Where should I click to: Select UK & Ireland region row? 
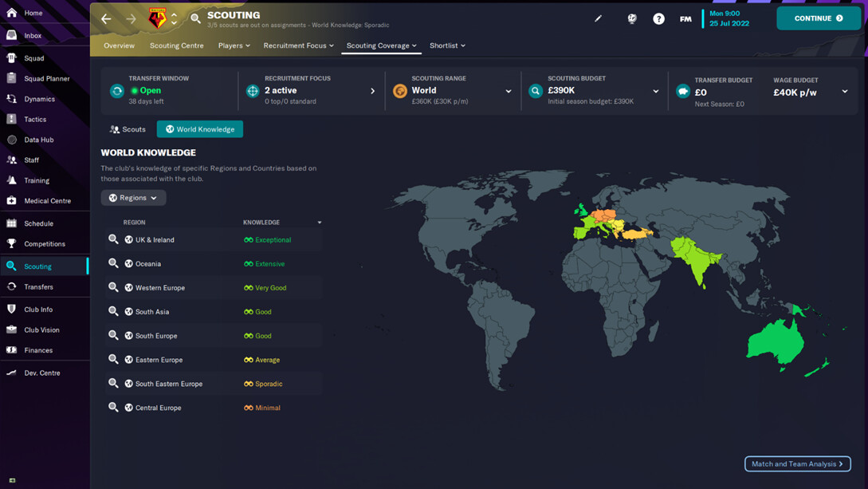pyautogui.click(x=213, y=240)
